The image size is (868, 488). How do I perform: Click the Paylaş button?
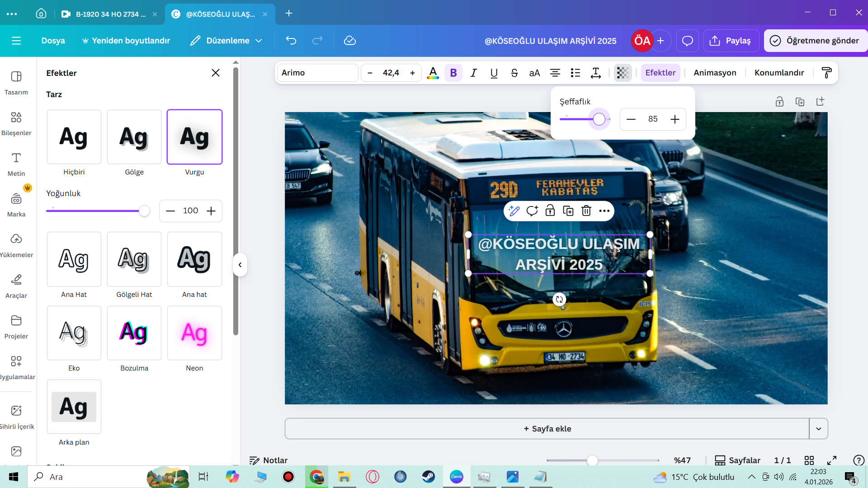click(x=731, y=41)
